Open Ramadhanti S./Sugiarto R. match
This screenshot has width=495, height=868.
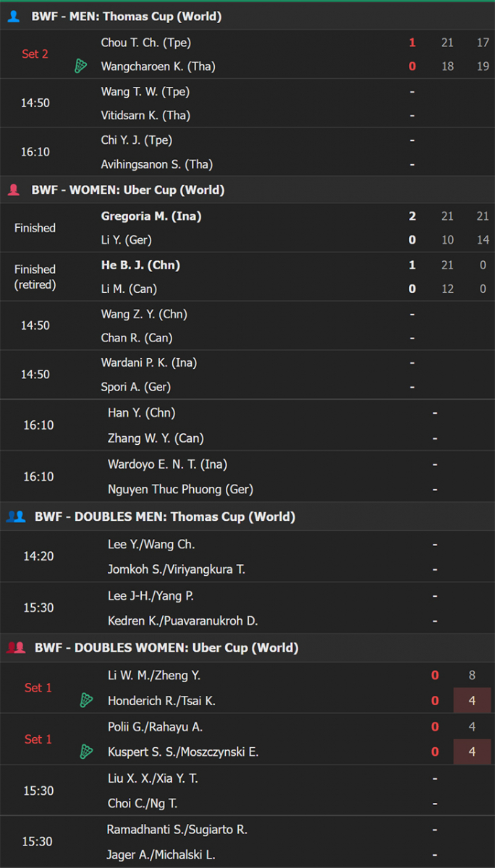(x=247, y=842)
